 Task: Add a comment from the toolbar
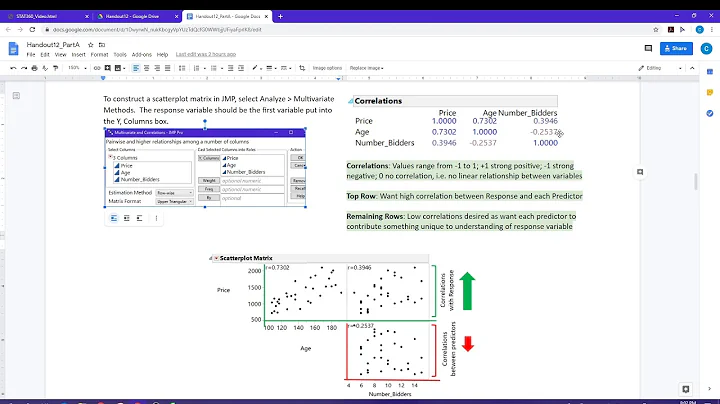[107, 68]
